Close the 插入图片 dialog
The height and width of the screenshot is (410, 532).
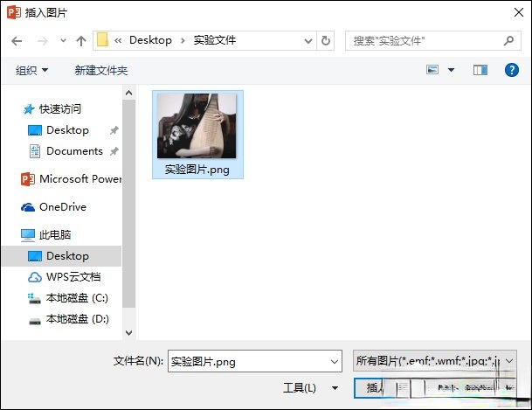click(x=518, y=12)
